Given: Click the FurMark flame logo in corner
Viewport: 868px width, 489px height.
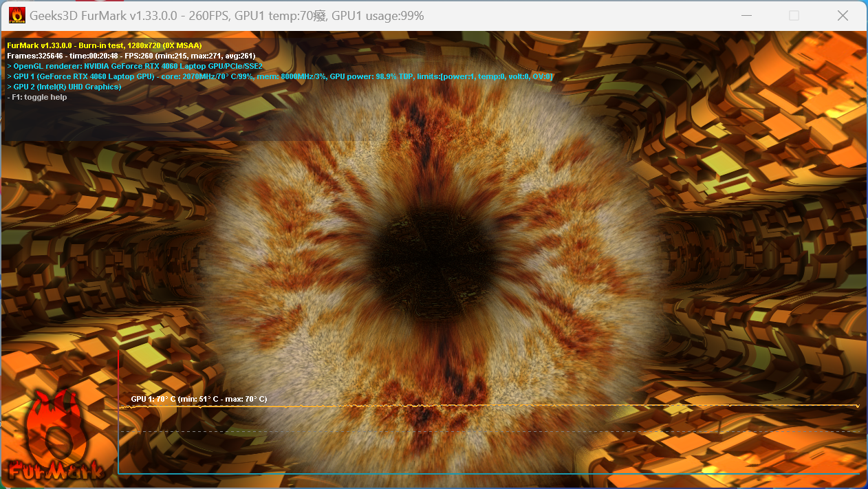Looking at the screenshot, I should (57, 435).
